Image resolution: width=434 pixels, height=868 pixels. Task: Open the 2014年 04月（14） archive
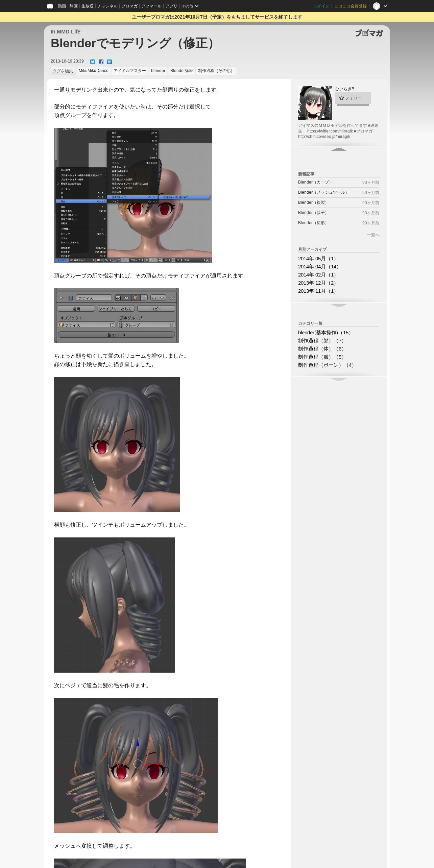coord(319,267)
